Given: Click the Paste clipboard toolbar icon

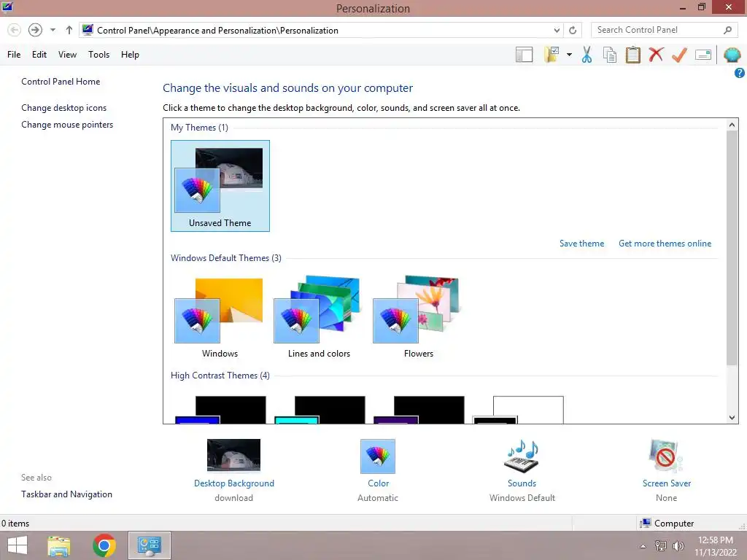Looking at the screenshot, I should coord(632,55).
